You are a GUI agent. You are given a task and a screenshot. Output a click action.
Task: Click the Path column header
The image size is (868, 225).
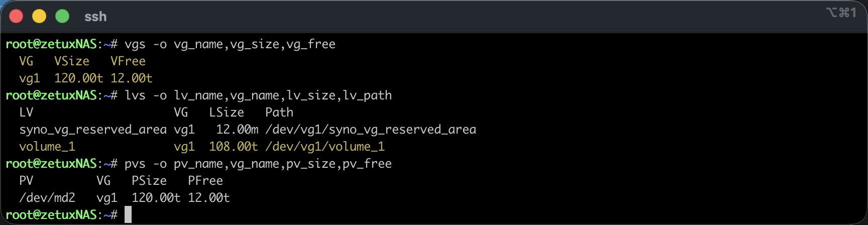279,113
